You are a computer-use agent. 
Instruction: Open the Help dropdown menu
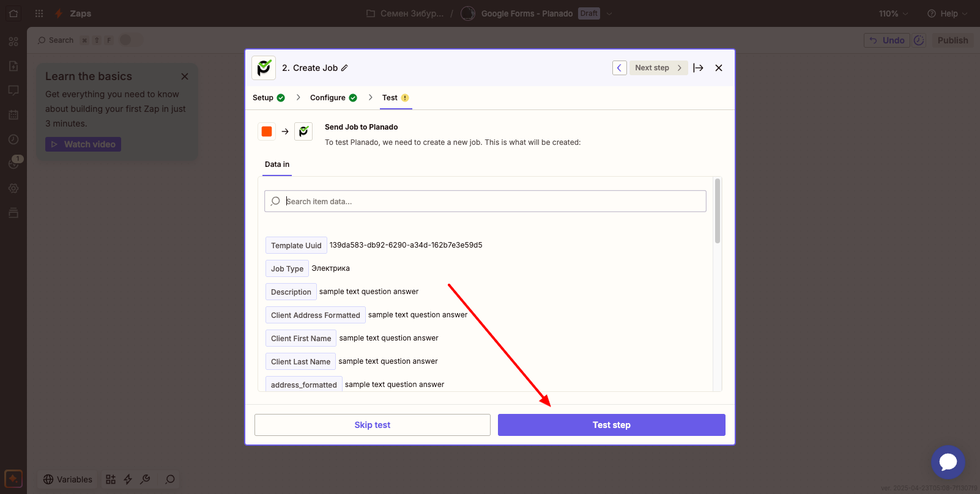(x=948, y=13)
